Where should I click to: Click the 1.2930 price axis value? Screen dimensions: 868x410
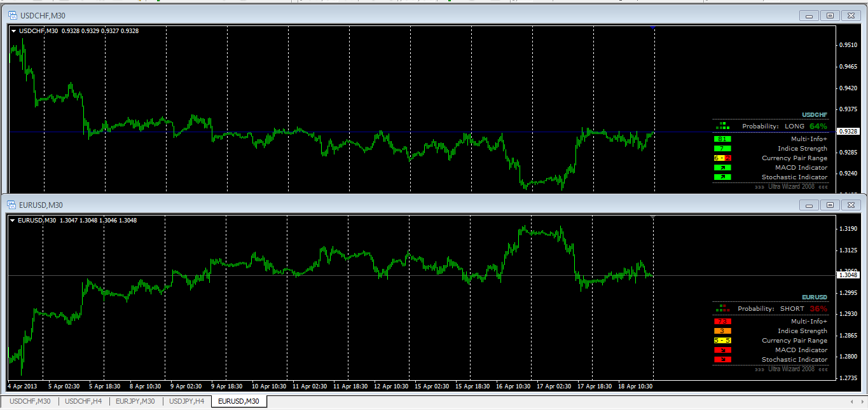pyautogui.click(x=848, y=314)
